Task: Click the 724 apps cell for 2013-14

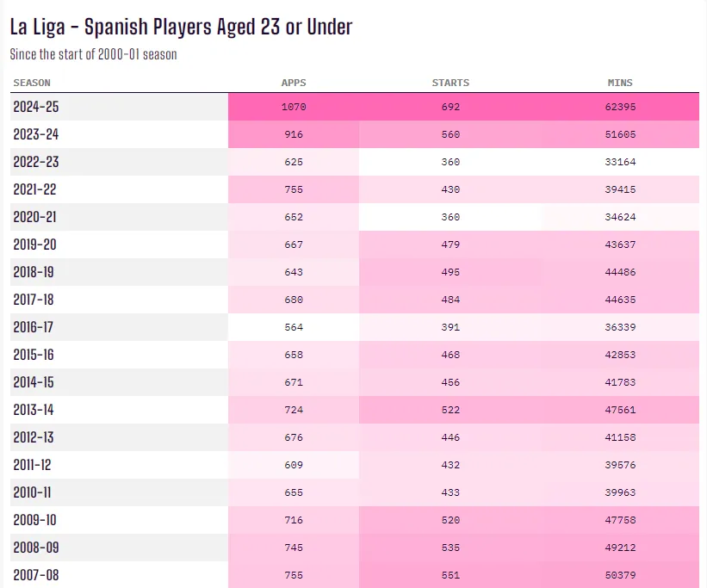Action: click(294, 410)
